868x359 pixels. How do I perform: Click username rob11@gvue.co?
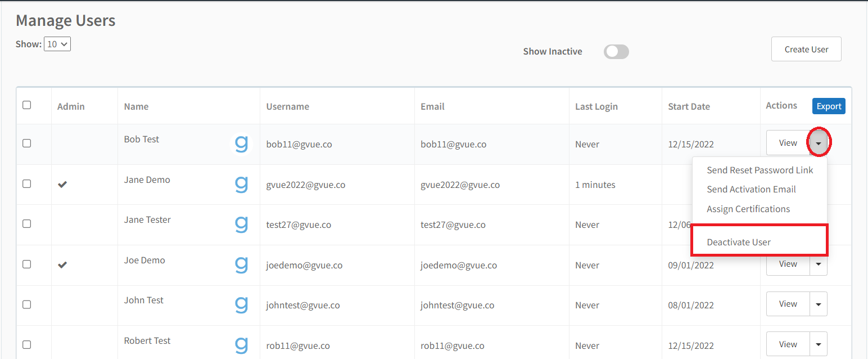pos(298,346)
